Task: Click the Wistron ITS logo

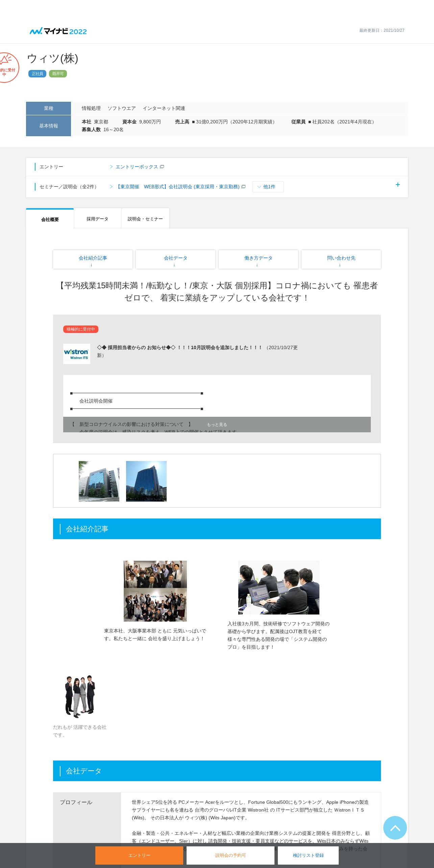Action: (x=77, y=354)
